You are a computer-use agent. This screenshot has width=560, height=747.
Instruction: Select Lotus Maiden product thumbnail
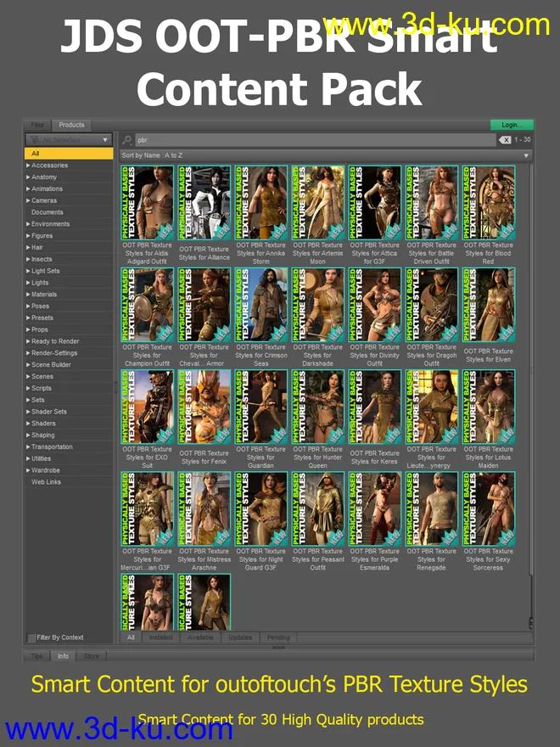(x=489, y=407)
